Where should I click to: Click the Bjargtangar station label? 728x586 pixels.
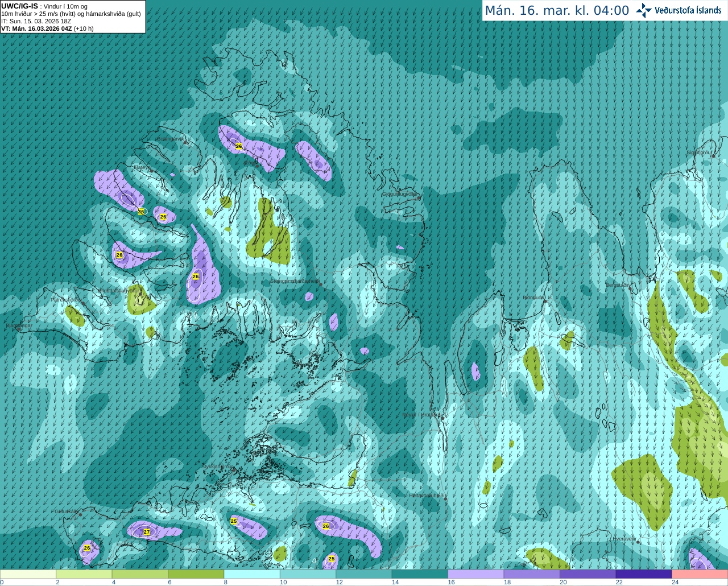point(19,326)
